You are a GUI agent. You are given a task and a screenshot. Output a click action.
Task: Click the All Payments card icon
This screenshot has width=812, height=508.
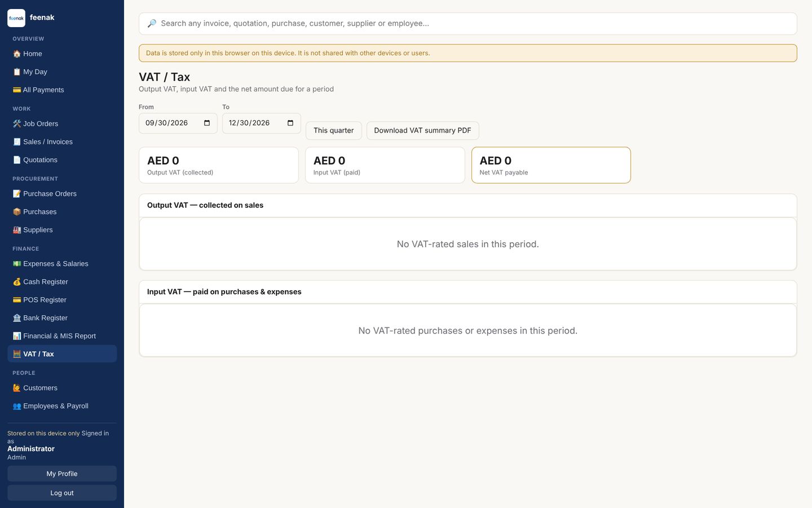click(17, 90)
